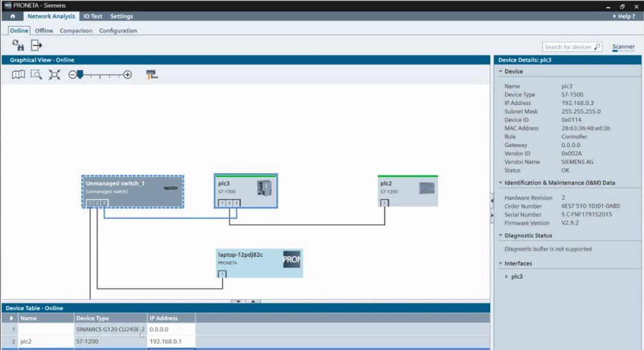Open the IO Test menu
The width and height of the screenshot is (644, 350).
coord(93,16)
